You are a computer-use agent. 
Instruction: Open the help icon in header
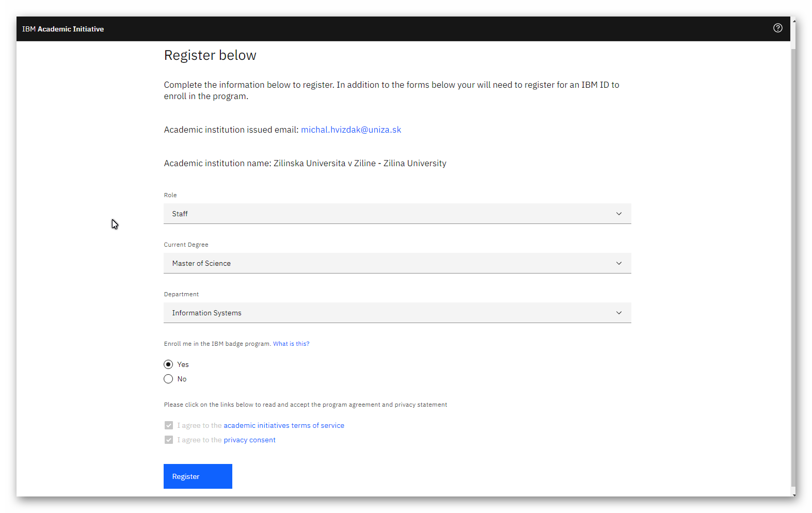(x=777, y=28)
